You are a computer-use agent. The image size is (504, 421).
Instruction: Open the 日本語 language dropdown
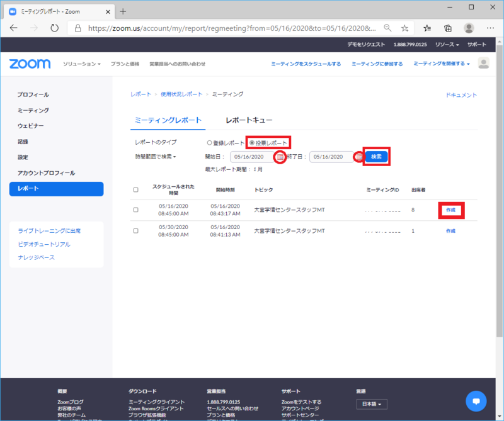click(372, 404)
